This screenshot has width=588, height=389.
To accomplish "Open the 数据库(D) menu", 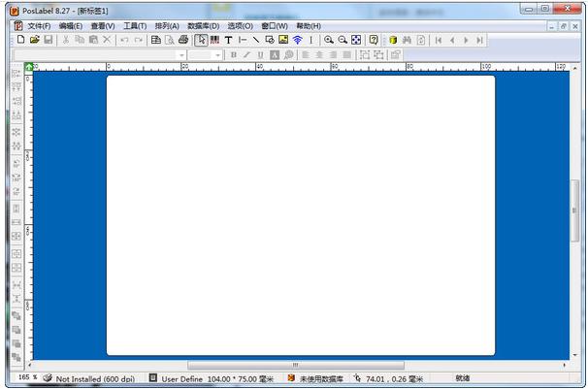I will pos(203,25).
